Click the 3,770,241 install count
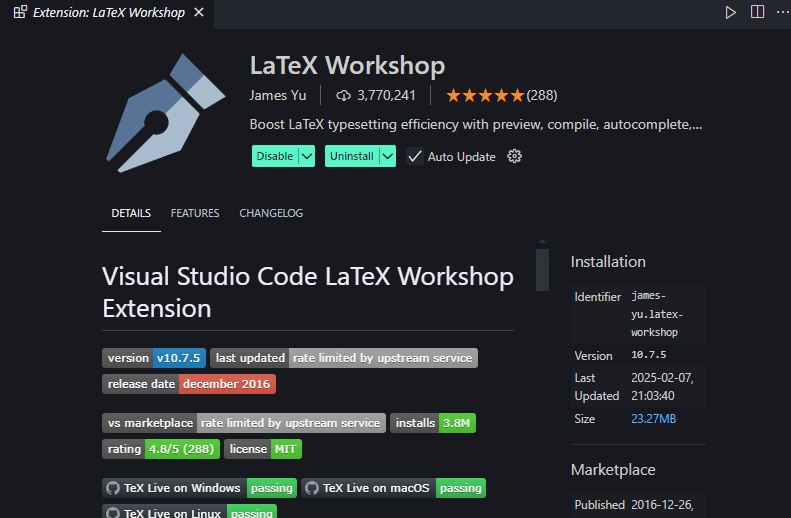The width and height of the screenshot is (791, 518). [x=386, y=95]
